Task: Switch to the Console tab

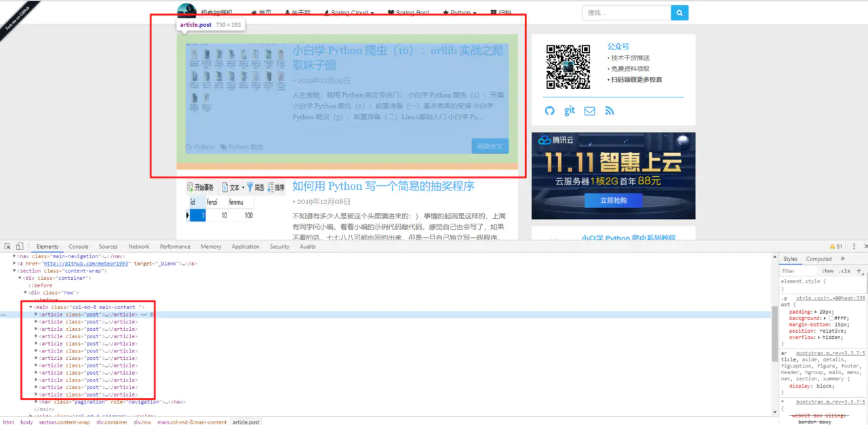Action: (79, 247)
